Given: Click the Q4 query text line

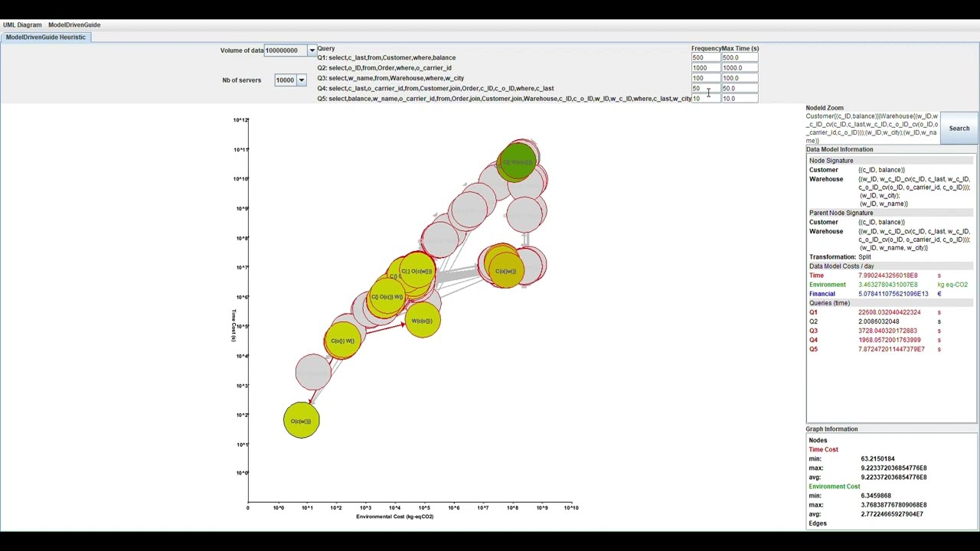Looking at the screenshot, I should [436, 88].
